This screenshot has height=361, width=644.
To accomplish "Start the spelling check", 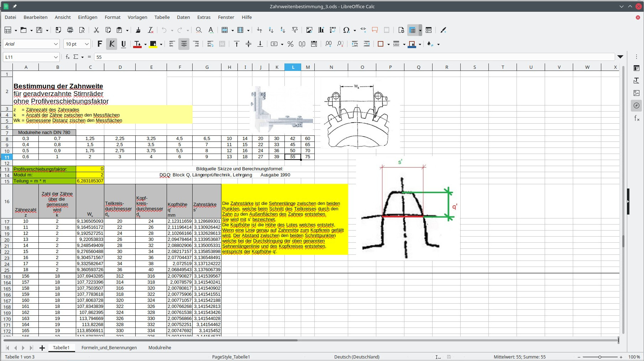I will tap(211, 30).
